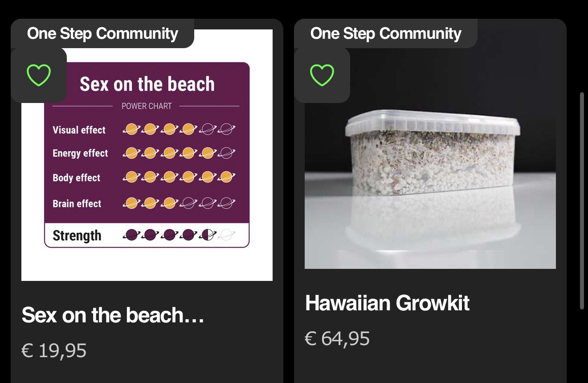588x383 pixels.
Task: Click the heart icon on Hawaiian Growkit
Action: [x=322, y=75]
